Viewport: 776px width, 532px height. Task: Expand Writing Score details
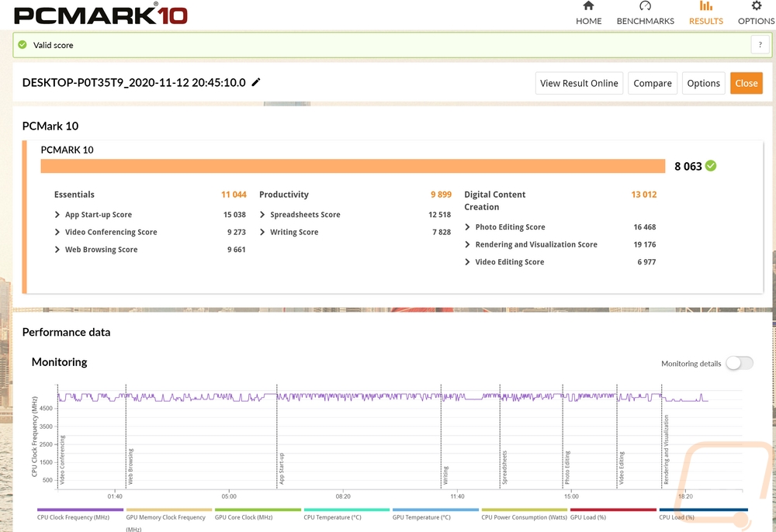262,232
